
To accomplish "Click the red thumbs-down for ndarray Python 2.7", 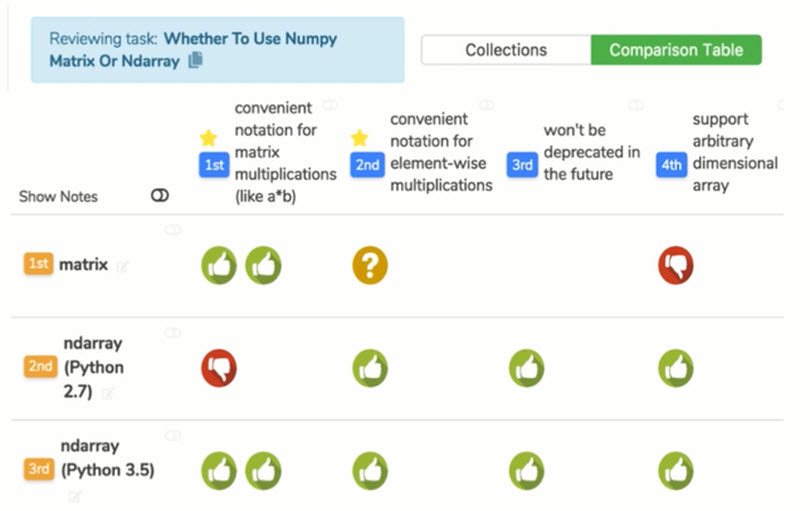I will 219,367.
